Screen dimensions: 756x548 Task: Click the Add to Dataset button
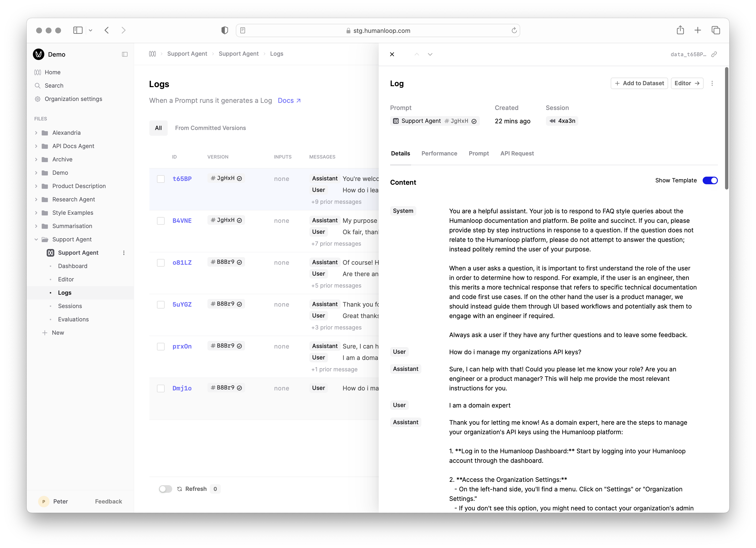point(639,83)
